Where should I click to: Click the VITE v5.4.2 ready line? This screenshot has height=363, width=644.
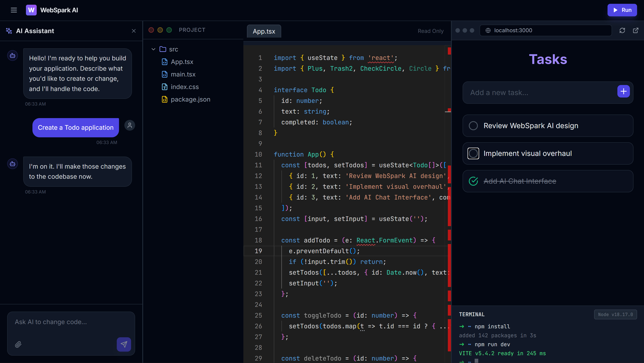tap(502, 354)
